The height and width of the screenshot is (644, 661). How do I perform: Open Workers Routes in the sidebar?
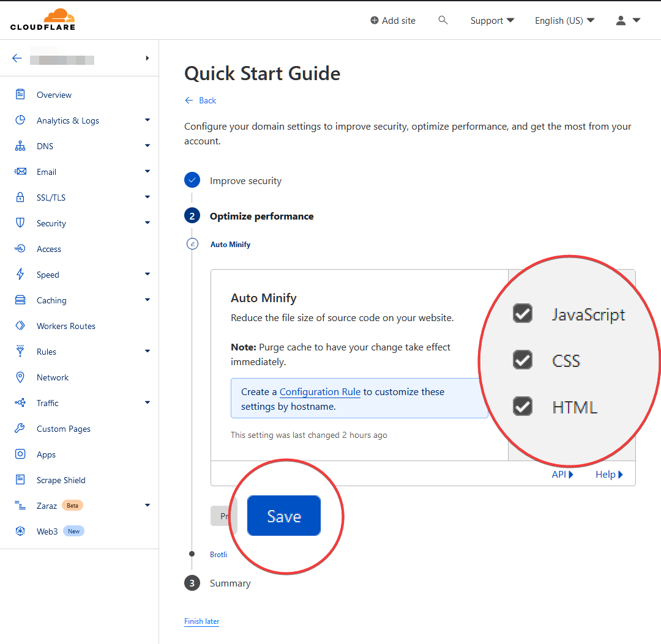65,326
